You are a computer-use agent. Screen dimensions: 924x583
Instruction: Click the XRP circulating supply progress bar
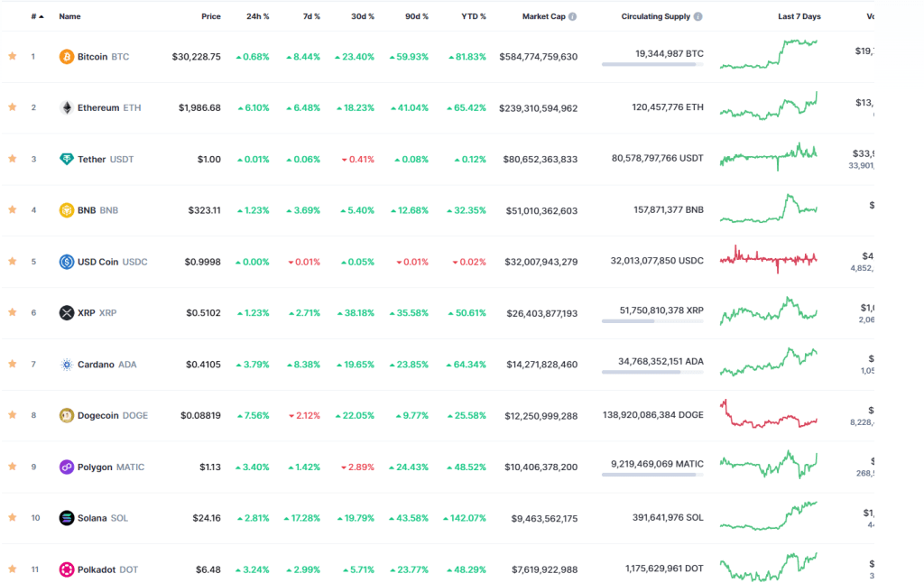[652, 321]
